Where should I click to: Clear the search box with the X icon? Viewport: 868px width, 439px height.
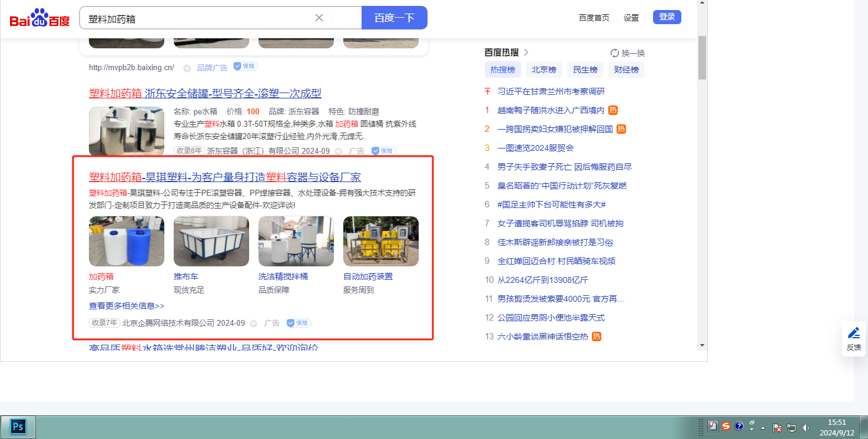[319, 18]
